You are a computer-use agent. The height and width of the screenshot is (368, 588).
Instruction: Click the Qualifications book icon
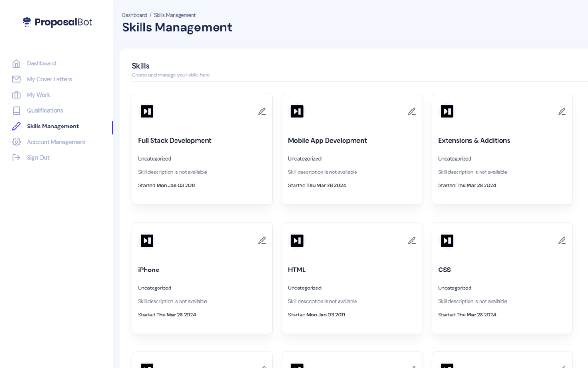[x=17, y=110]
